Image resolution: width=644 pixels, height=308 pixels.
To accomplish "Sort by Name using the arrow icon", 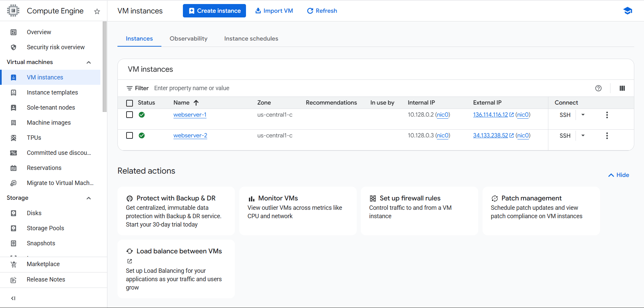I will click(x=196, y=103).
